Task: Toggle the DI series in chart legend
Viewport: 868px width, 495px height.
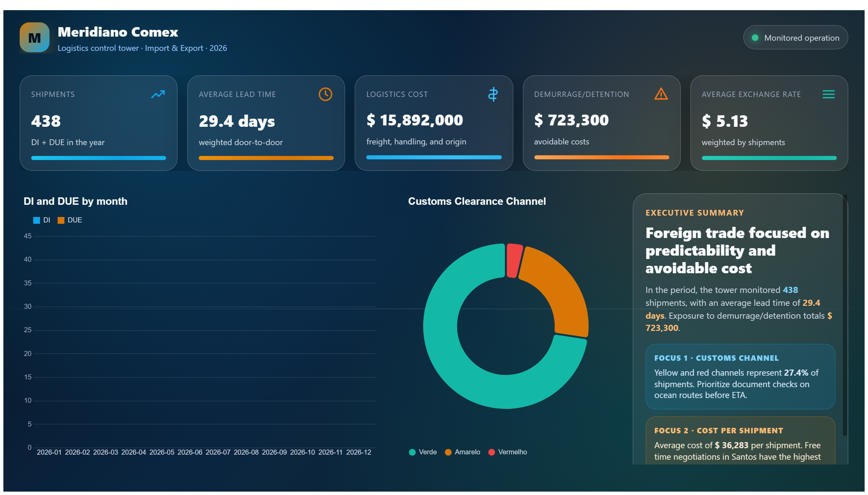Action: pos(41,220)
